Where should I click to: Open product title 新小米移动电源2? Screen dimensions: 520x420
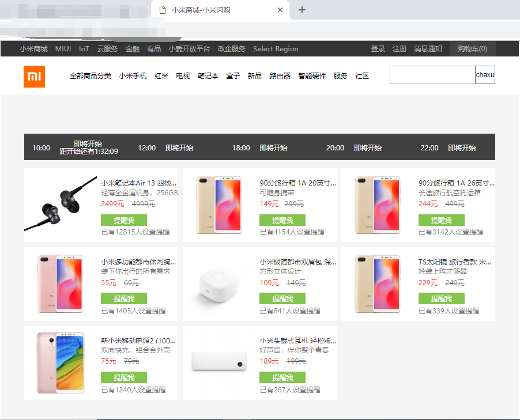(x=138, y=340)
